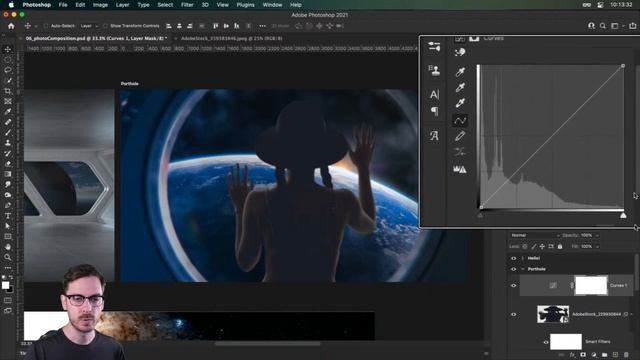Select the Lasso tool
Screen dimensions: 640x360
[8, 70]
